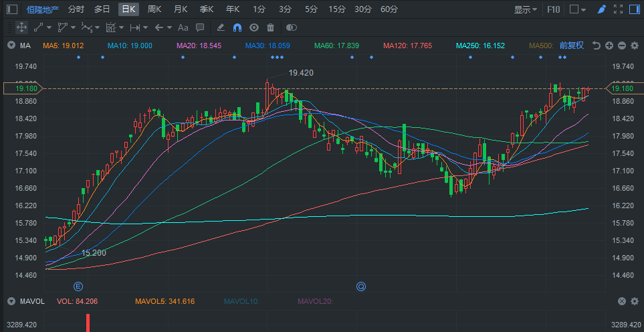Viewport: 644px width, 332px height.
Task: Switch to 30分 chart tab
Action: pos(363,9)
